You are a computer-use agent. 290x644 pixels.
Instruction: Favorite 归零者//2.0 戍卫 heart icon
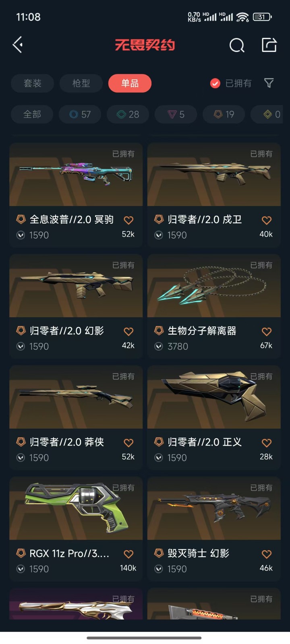tap(267, 220)
